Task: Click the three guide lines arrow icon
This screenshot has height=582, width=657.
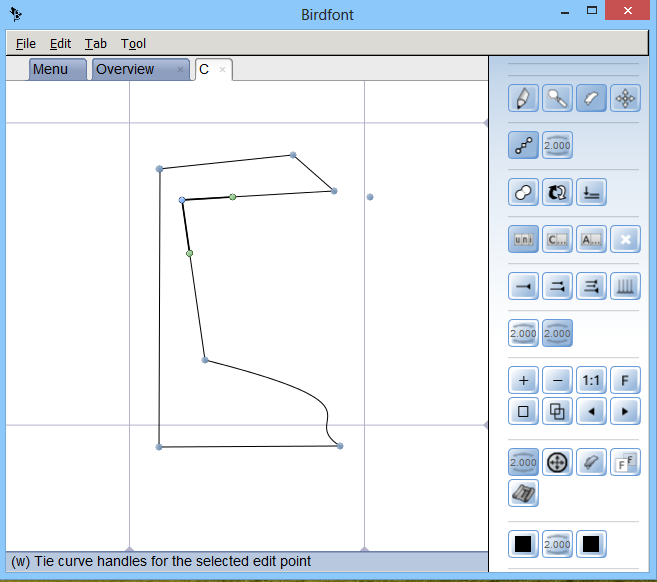Action: (591, 286)
